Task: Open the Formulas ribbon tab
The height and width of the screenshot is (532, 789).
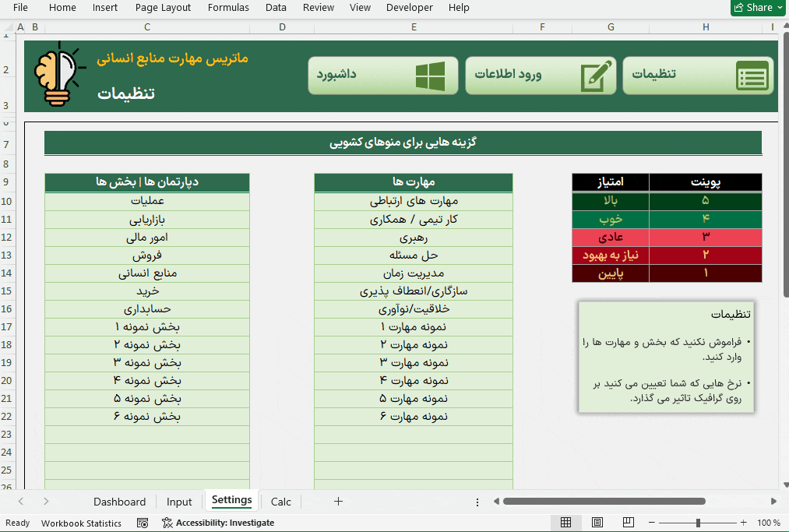Action: click(228, 8)
